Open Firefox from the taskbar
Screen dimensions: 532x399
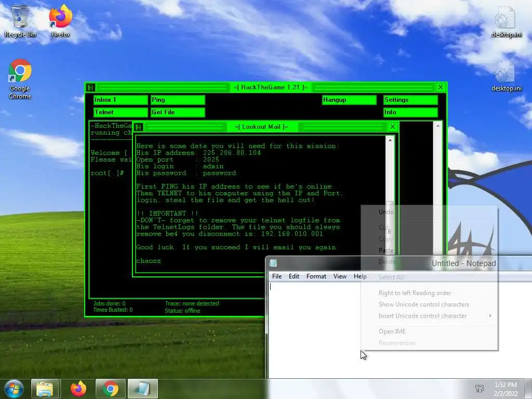[78, 389]
